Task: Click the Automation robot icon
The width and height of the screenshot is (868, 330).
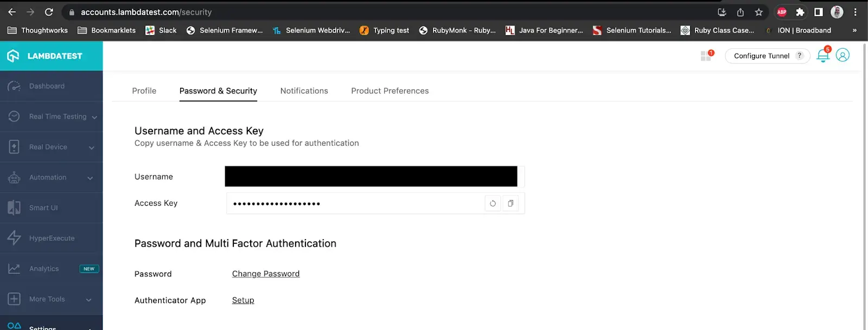Action: click(x=14, y=177)
